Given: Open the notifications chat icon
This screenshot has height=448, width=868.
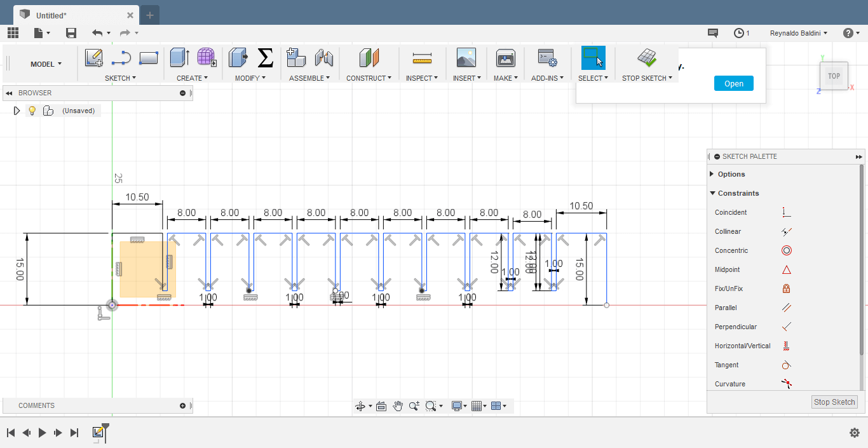Looking at the screenshot, I should [713, 33].
